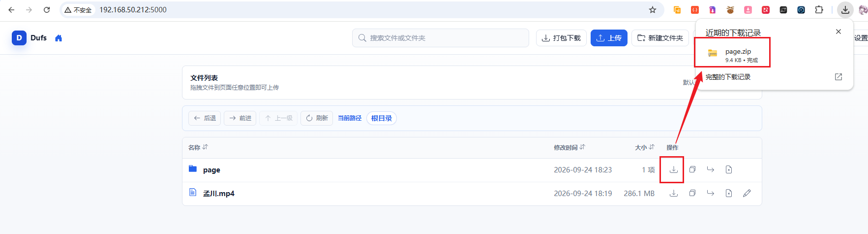Screen dimensions: 868x234
Task: Delete the page folder
Action: click(x=729, y=169)
